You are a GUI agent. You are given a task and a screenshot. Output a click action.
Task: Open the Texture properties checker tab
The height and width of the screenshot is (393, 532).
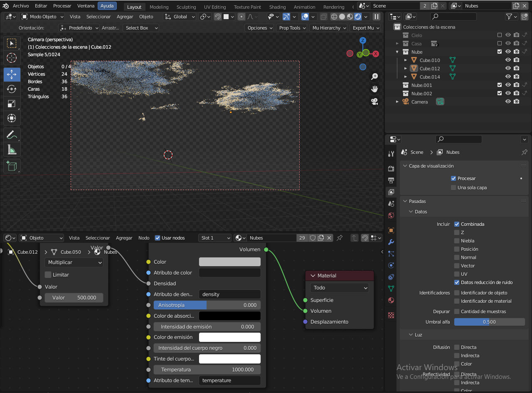[391, 315]
